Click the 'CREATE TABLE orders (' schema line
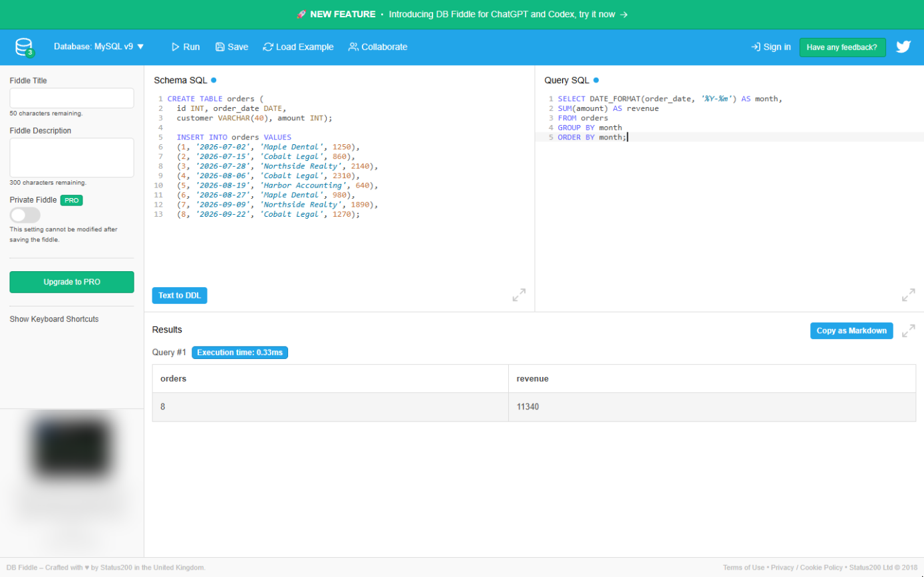 coord(216,99)
